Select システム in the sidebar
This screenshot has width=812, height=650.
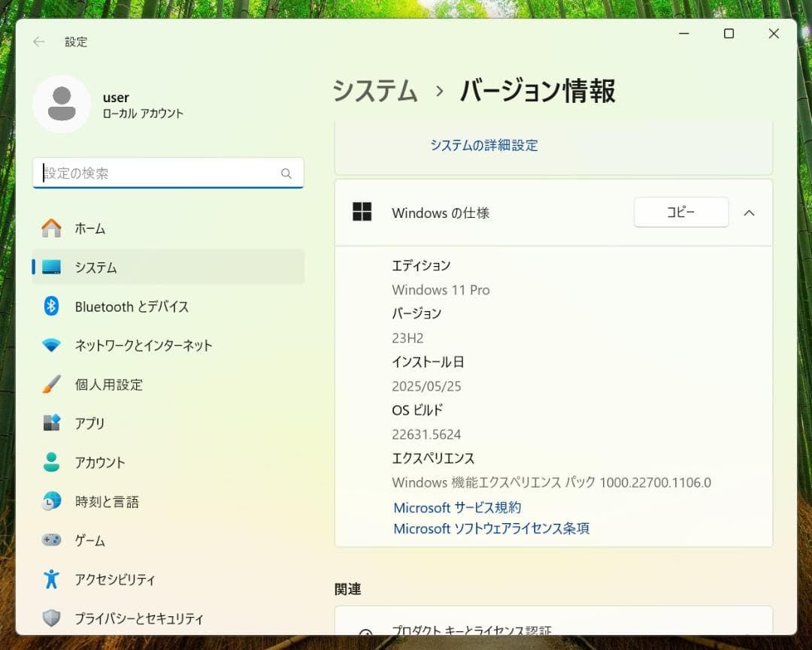(x=168, y=267)
